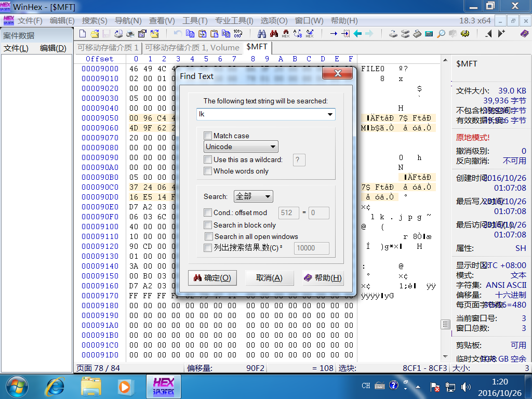
Task: Click the Properties toolbar icon
Action: tap(142, 34)
